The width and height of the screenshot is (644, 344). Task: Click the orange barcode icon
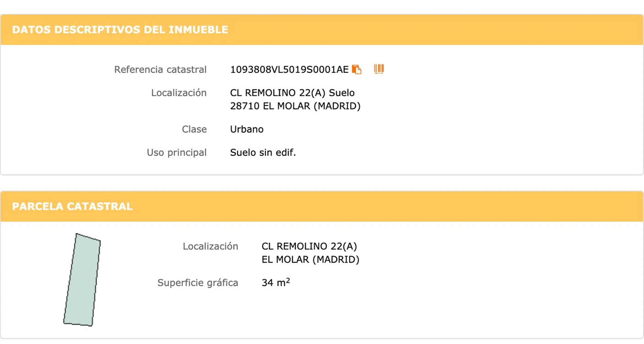tap(378, 69)
